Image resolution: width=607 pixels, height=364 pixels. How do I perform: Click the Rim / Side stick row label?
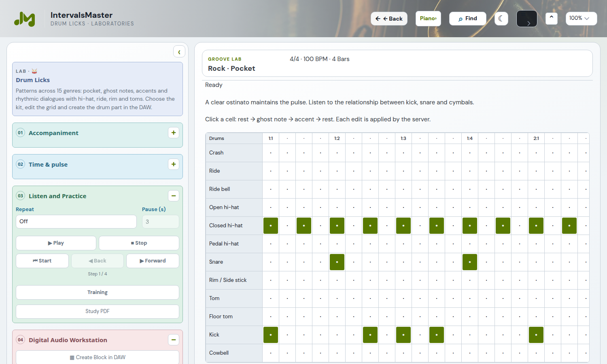click(x=234, y=280)
